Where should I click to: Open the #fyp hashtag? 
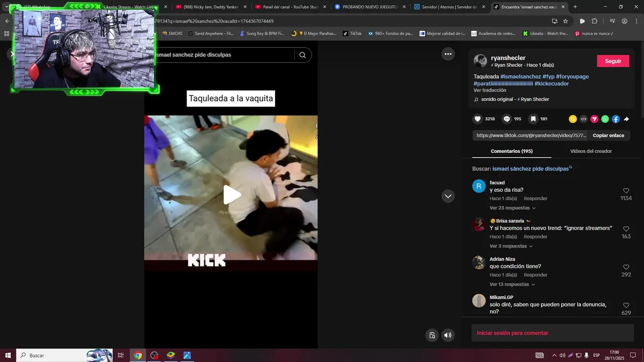548,76
